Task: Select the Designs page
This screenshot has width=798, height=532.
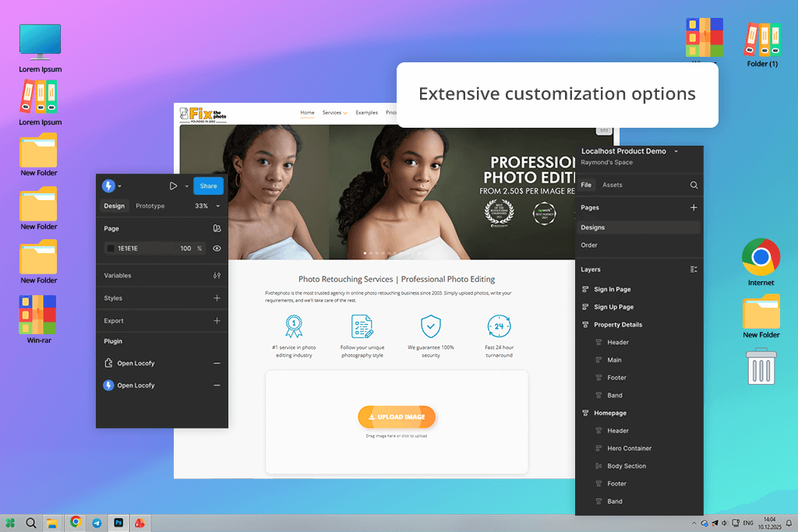Action: point(639,227)
